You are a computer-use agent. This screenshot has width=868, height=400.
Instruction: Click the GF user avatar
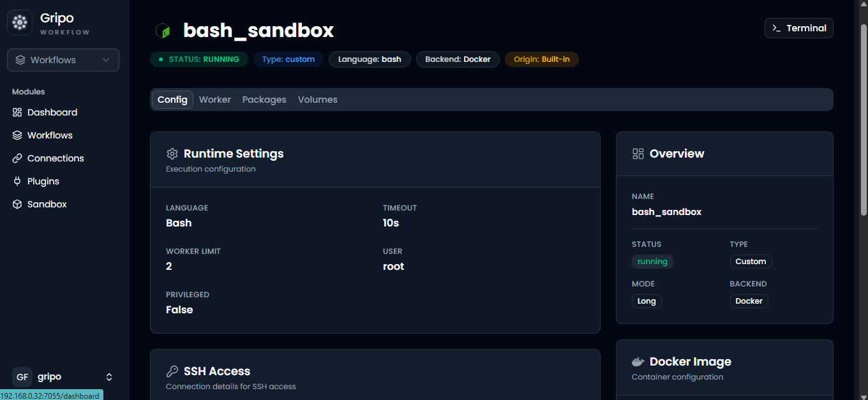tap(22, 377)
